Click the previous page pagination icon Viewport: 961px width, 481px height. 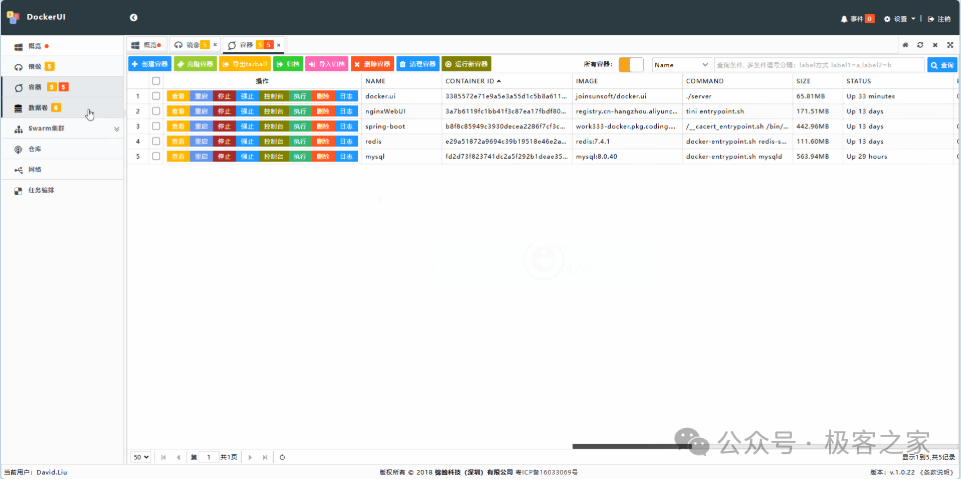pos(178,457)
